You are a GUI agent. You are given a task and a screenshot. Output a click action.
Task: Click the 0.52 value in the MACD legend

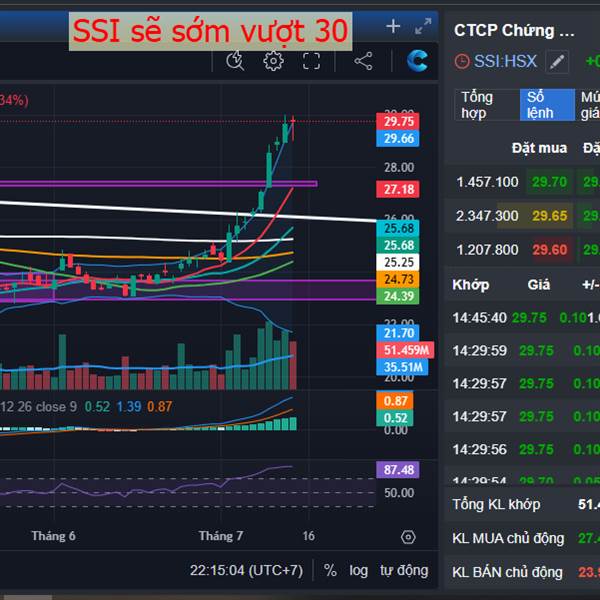(97, 406)
